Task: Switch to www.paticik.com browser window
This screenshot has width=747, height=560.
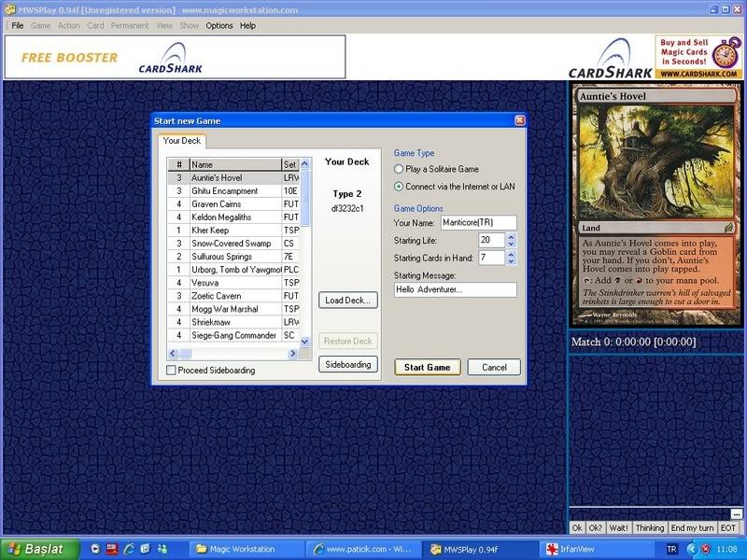Action: [363, 549]
